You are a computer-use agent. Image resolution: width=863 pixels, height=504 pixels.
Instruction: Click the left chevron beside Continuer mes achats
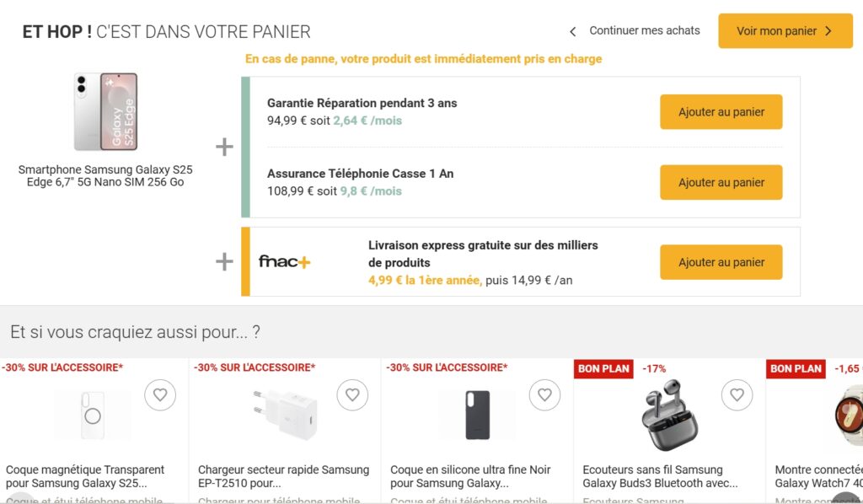pos(572,30)
